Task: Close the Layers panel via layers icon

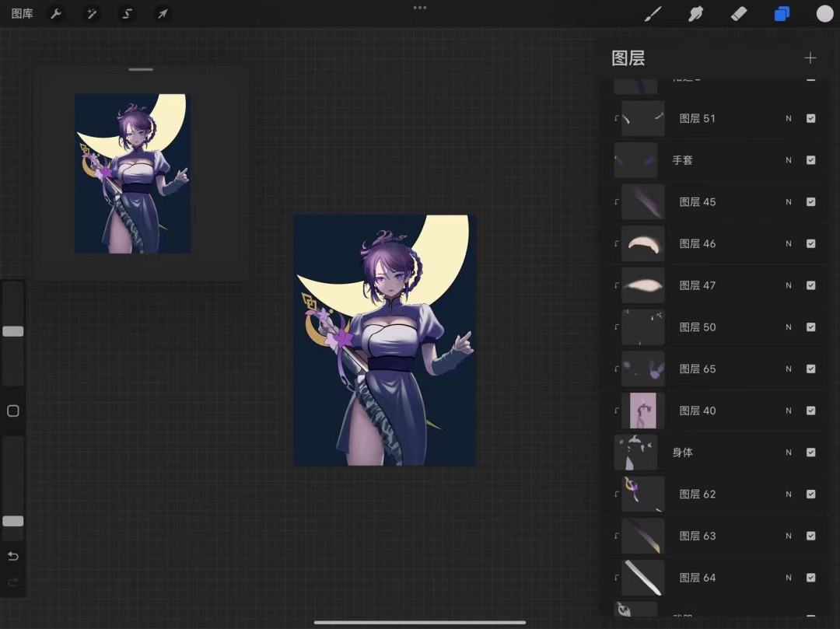Action: (782, 13)
